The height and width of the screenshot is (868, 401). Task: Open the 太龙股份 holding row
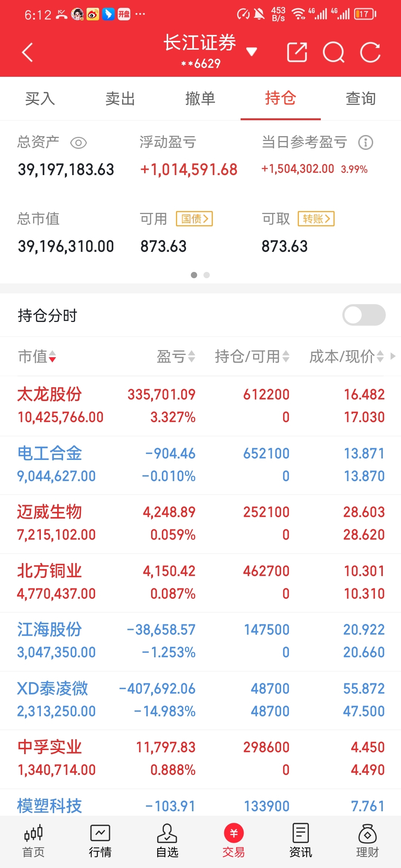click(200, 406)
